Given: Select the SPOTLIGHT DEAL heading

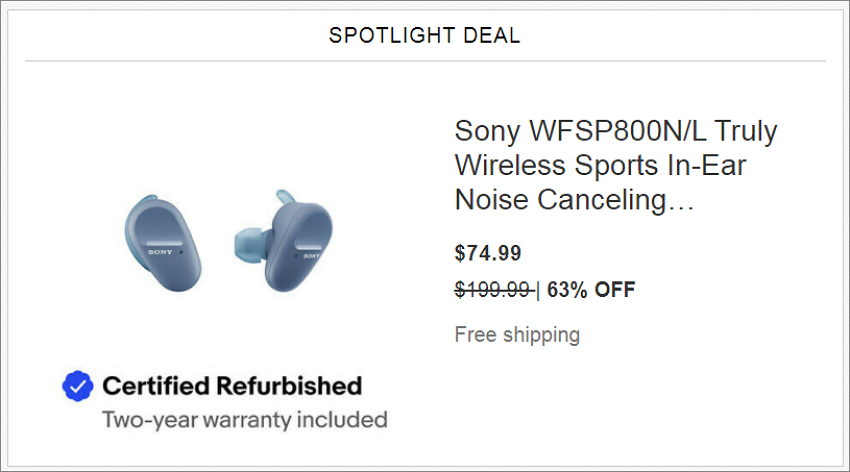Looking at the screenshot, I should (x=424, y=36).
